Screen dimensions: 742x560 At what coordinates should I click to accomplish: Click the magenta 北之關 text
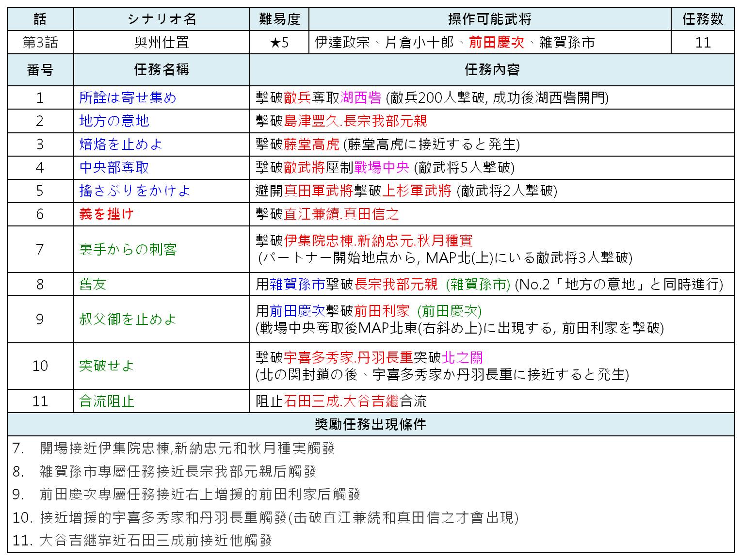[462, 358]
